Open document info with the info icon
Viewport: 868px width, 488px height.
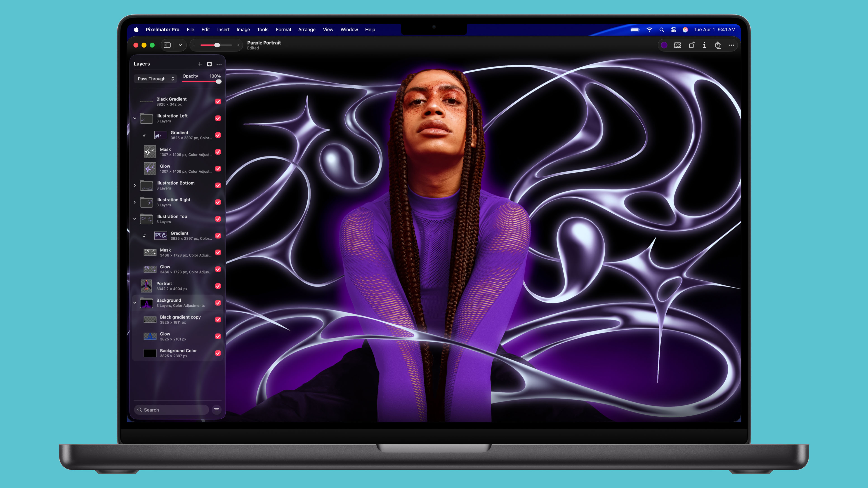point(704,45)
